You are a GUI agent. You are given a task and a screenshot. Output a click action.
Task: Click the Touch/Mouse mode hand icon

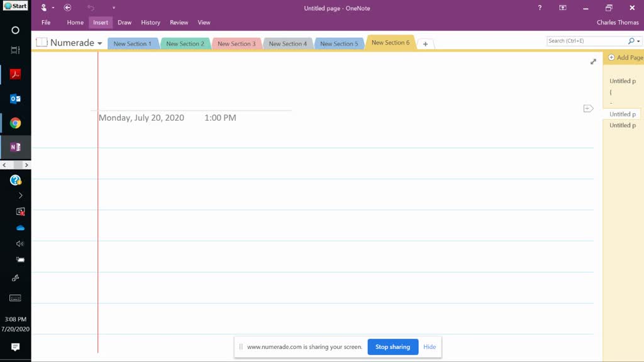click(43, 8)
